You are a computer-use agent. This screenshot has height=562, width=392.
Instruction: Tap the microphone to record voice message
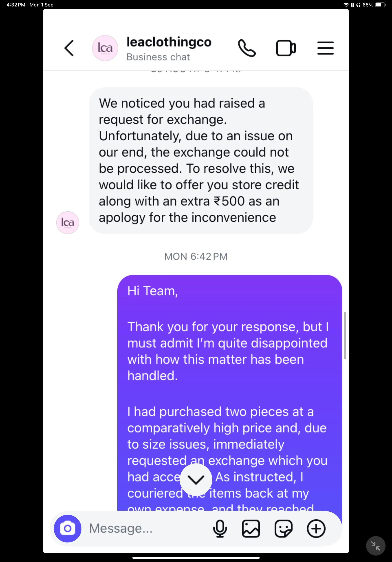pyautogui.click(x=220, y=528)
